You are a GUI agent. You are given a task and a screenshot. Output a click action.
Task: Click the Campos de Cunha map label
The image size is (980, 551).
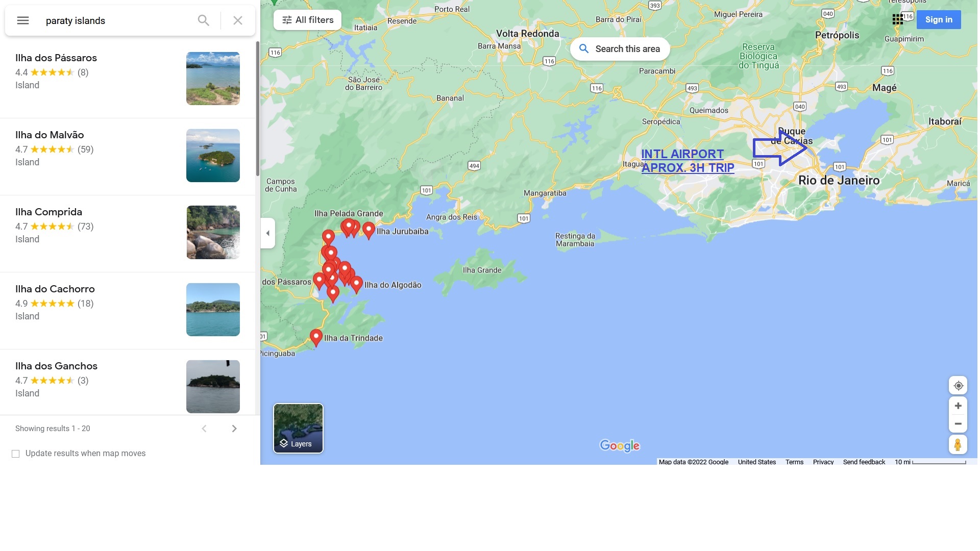point(280,185)
